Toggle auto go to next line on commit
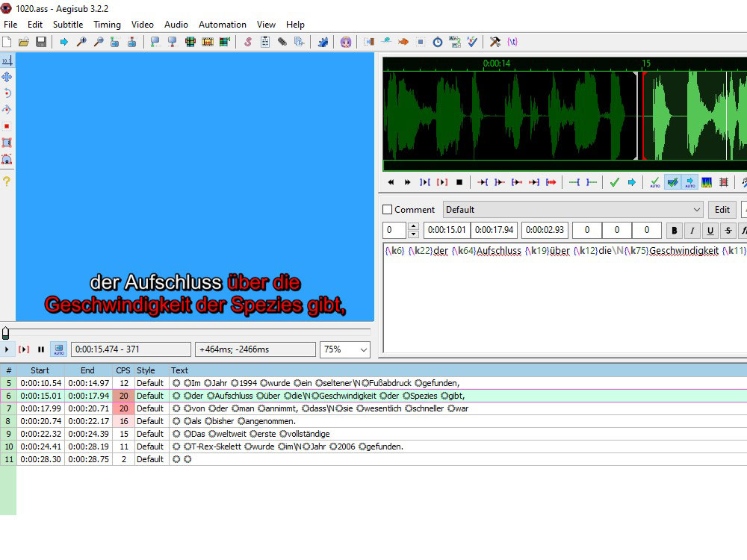 tap(672, 182)
